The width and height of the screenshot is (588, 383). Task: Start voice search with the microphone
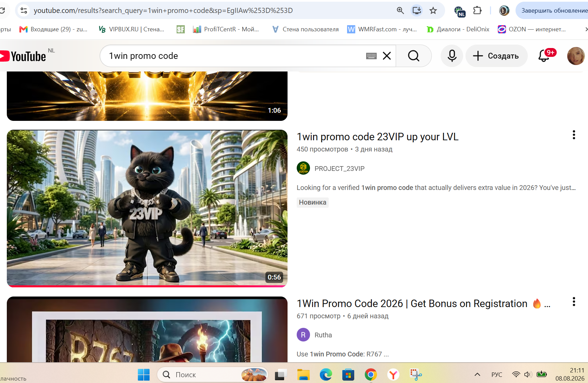pos(452,56)
